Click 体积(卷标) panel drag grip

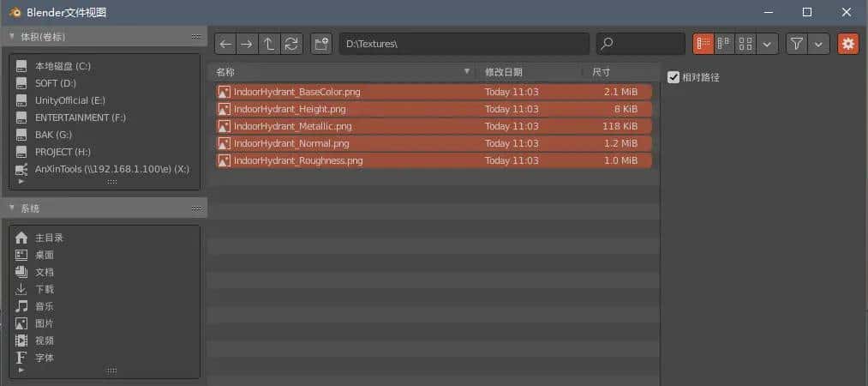(196, 37)
